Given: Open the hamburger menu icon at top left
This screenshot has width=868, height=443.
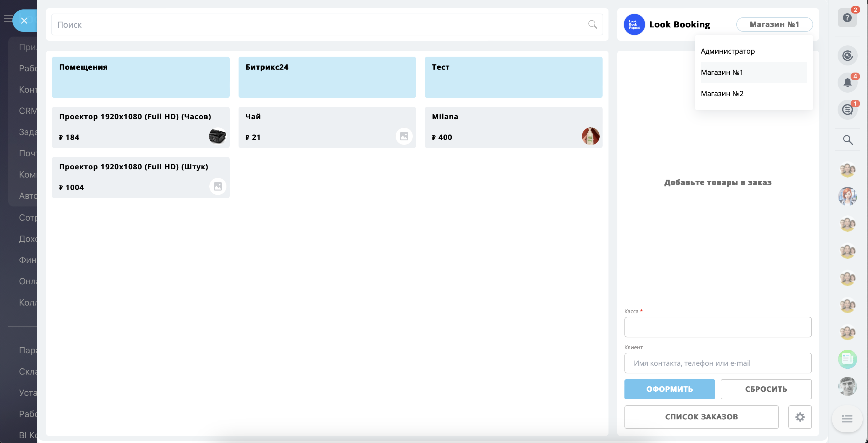Looking at the screenshot, I should coord(7,18).
